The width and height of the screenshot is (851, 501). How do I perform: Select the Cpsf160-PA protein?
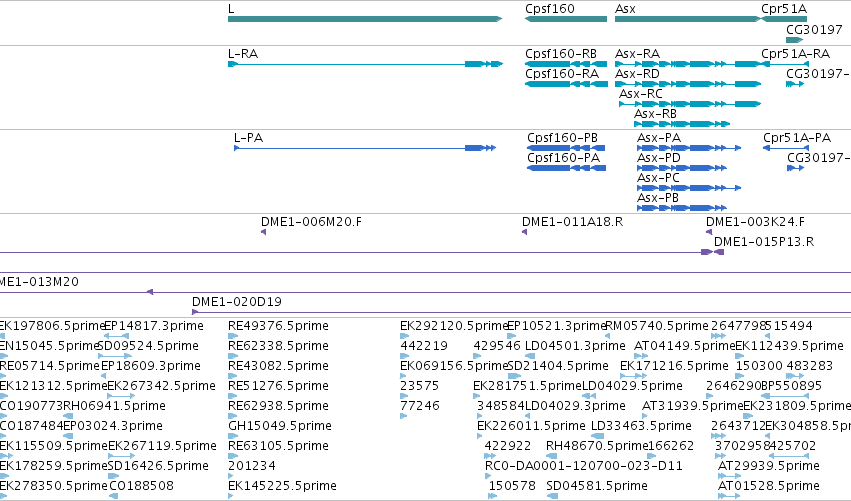point(566,168)
